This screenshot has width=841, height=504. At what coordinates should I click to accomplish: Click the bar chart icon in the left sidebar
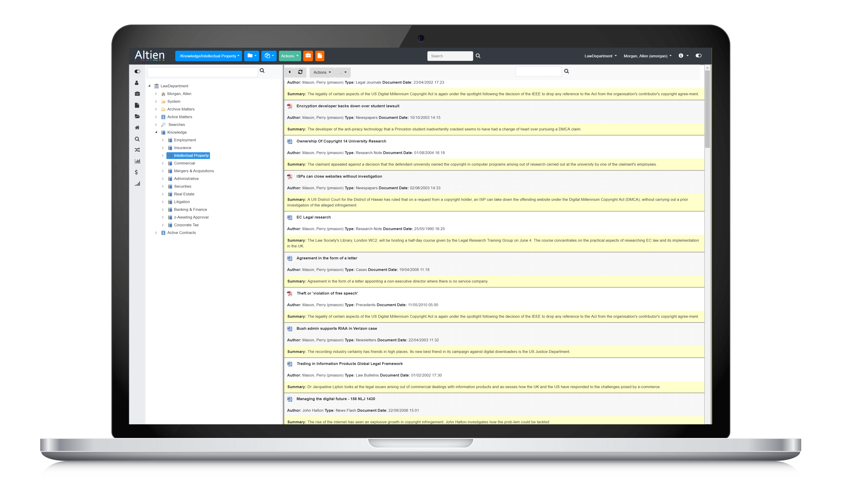click(x=137, y=161)
